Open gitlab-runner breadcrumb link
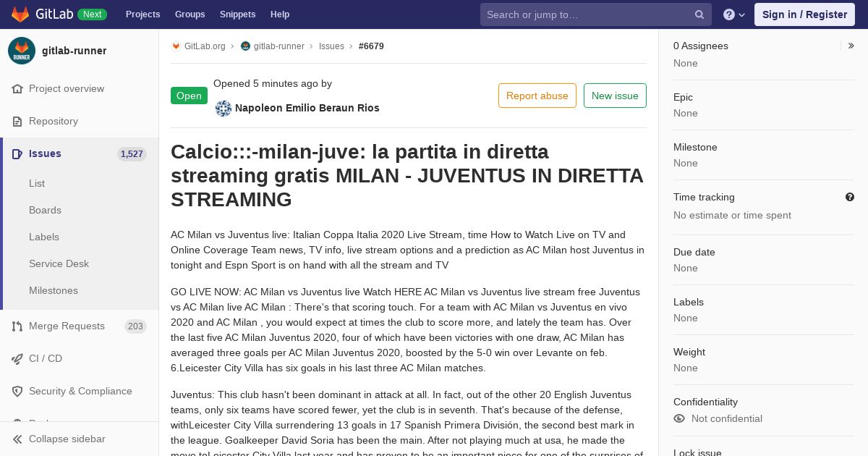This screenshot has width=868, height=456. click(279, 46)
